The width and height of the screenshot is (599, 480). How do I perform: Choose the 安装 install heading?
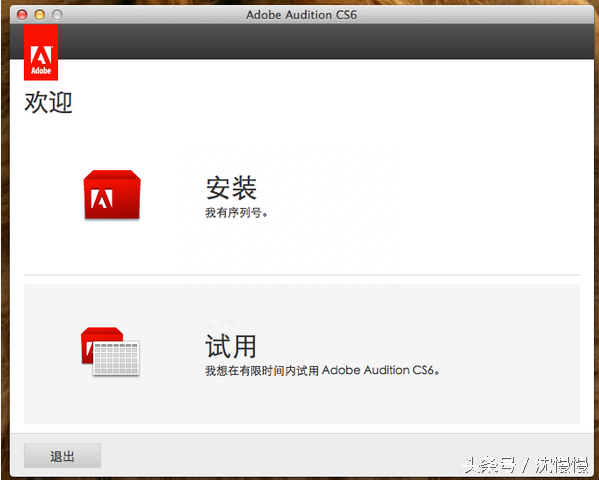231,188
